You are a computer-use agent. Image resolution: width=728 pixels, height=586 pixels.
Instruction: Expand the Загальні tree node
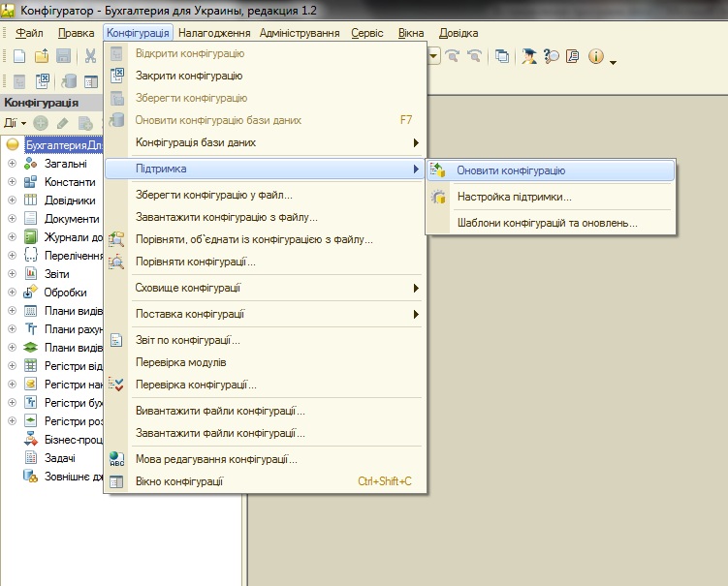click(x=12, y=164)
